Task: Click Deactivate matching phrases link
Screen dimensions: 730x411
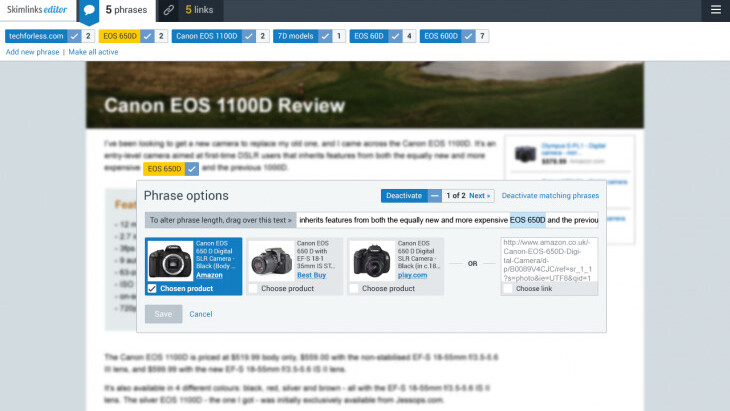Action: (x=550, y=195)
